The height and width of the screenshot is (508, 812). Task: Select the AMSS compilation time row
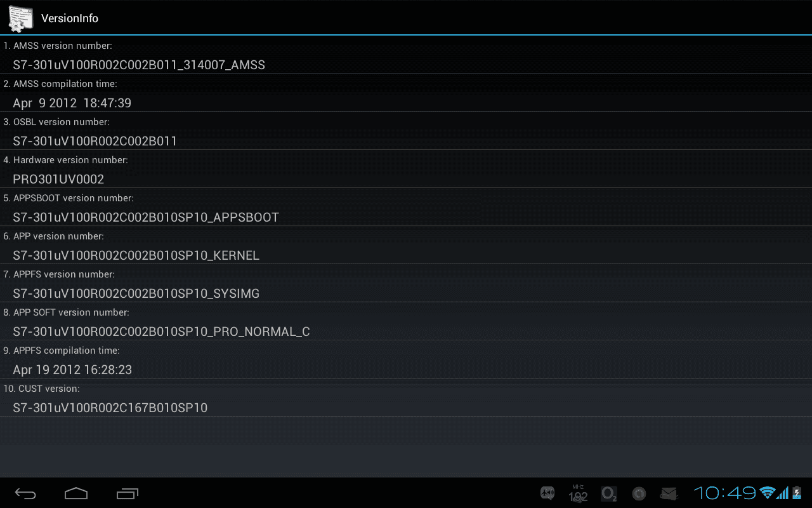(406, 93)
